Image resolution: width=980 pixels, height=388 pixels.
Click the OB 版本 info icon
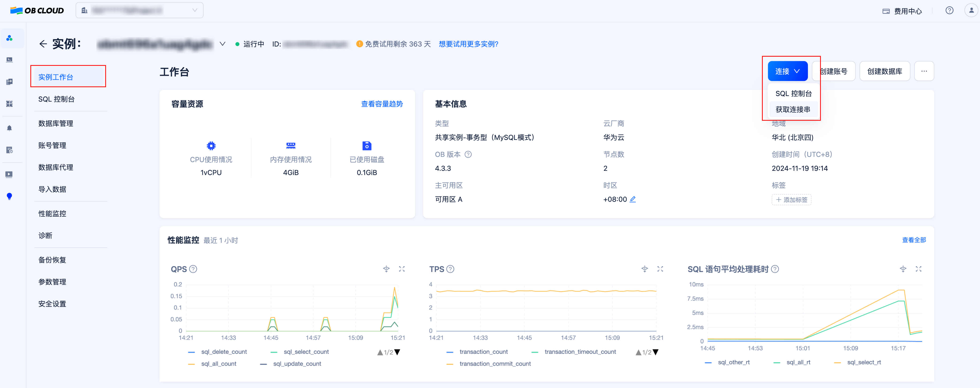point(468,154)
